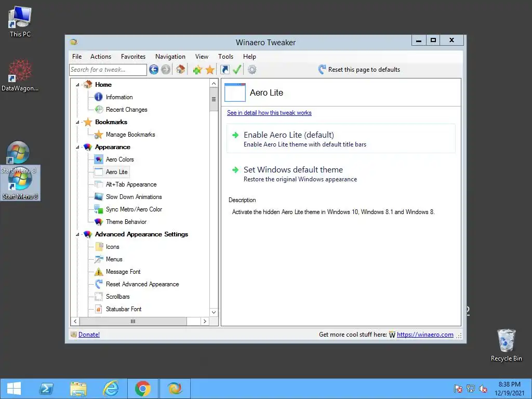Image resolution: width=532 pixels, height=399 pixels.
Task: Click the Reset this page to defaults button
Action: coord(359,70)
